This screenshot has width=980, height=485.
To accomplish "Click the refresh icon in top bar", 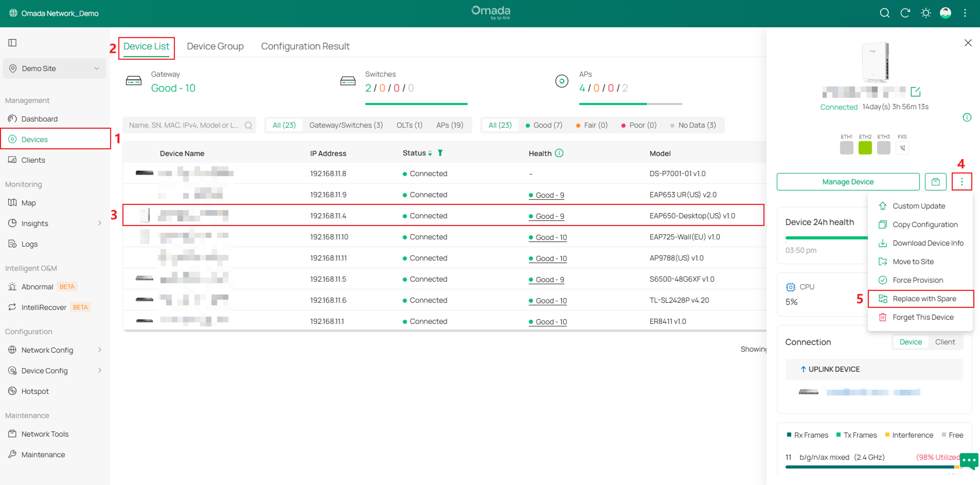I will point(905,13).
